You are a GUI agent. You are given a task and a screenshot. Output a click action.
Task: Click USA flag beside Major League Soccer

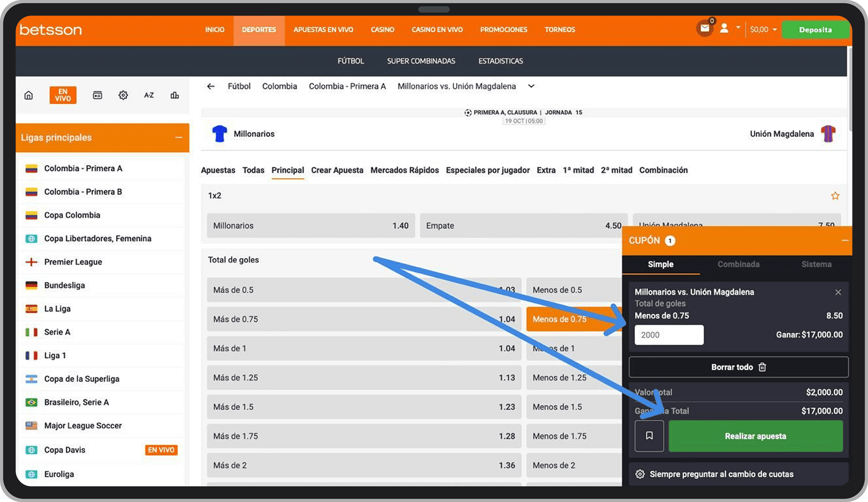31,426
